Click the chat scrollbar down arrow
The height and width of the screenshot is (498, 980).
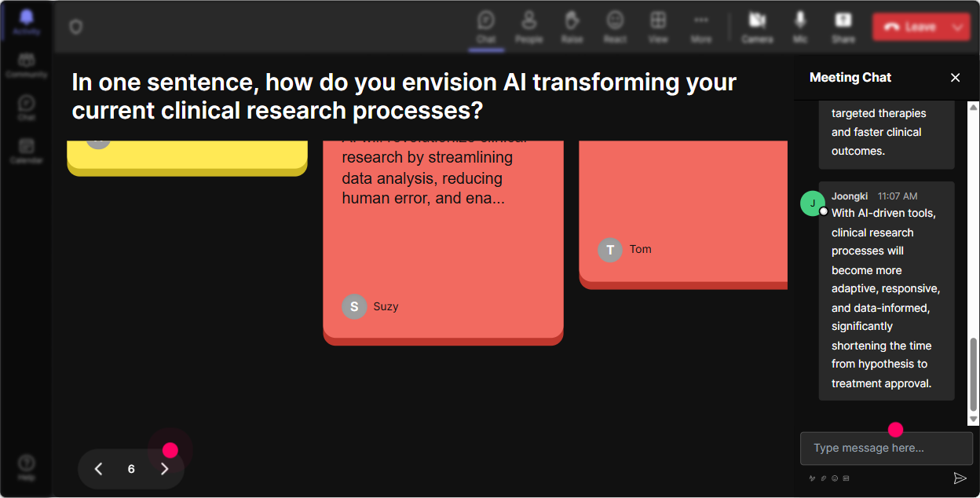click(974, 420)
